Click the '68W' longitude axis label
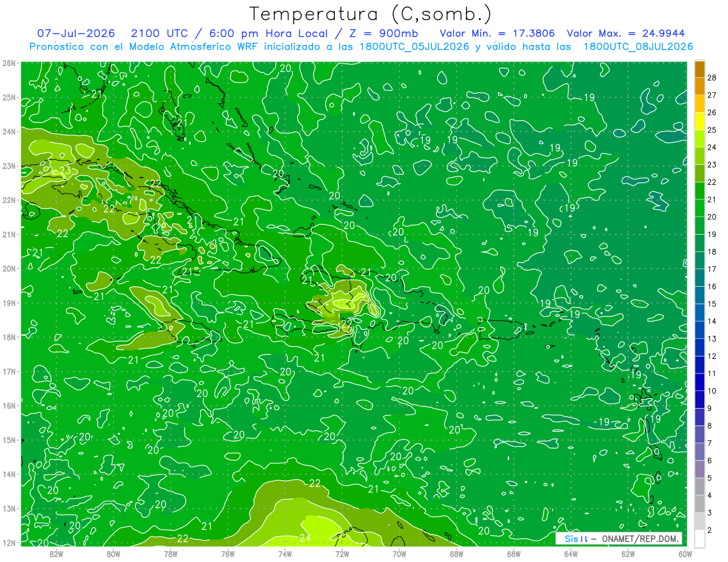This screenshot has width=728, height=562. point(457,553)
